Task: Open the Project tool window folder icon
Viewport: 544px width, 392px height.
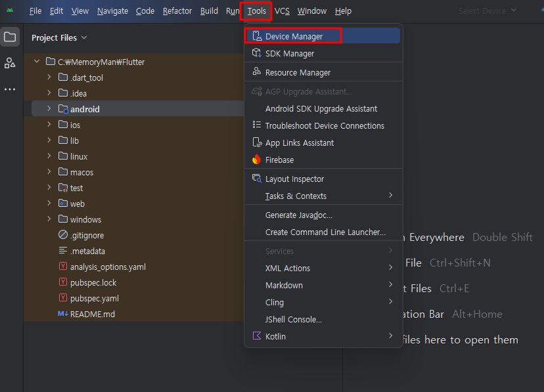Action: [10, 37]
